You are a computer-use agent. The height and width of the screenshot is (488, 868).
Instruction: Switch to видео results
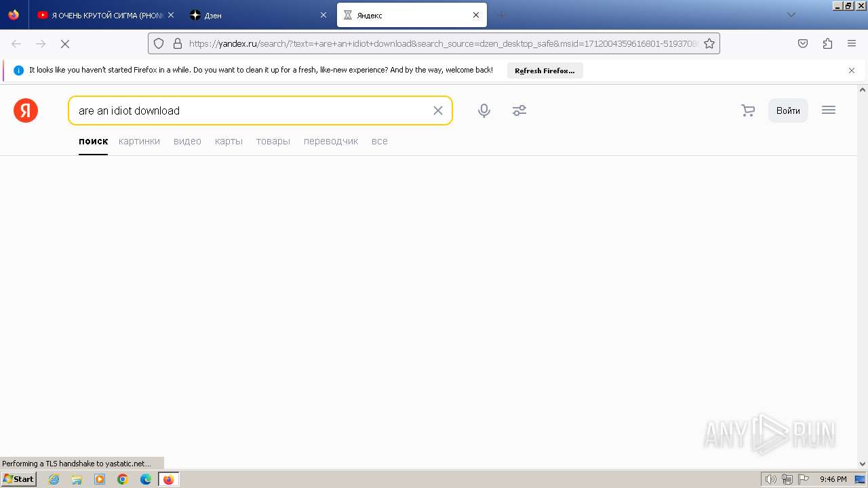coord(187,141)
